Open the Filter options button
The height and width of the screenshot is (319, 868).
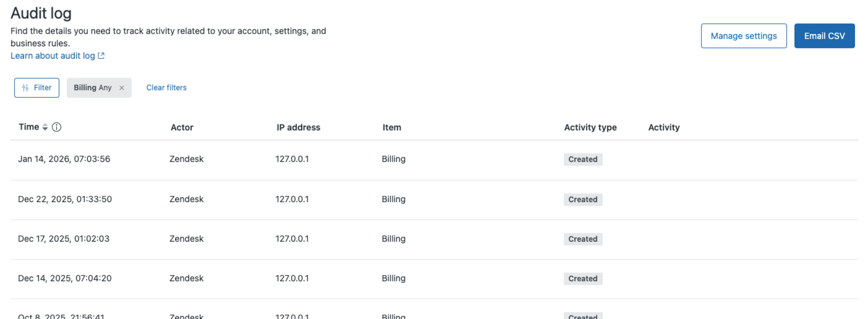(37, 88)
